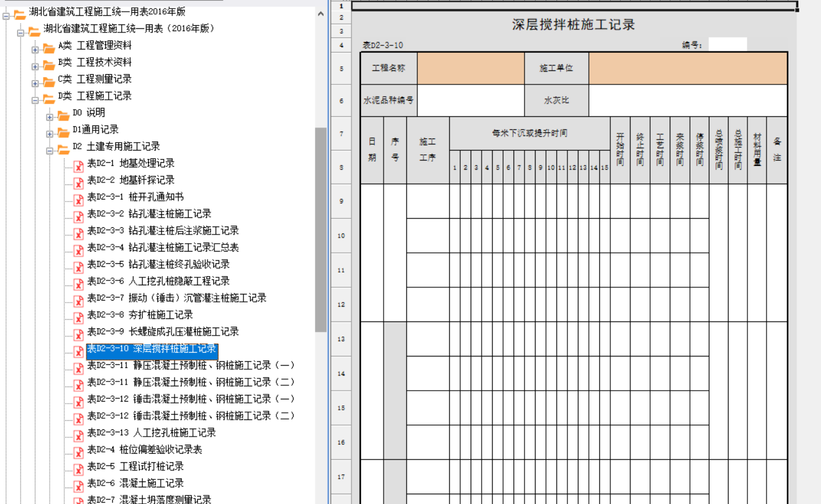The image size is (821, 504).
Task: Click the document icon of 表D2-5 工程试打桩记录
Action: coord(78,469)
